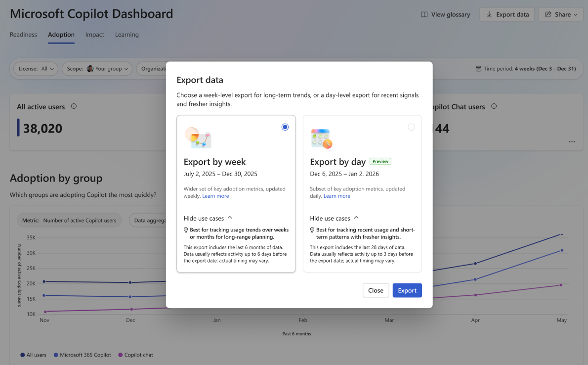The width and height of the screenshot is (588, 365).
Task: Open the Scope: Your group dropdown
Action: [x=97, y=69]
